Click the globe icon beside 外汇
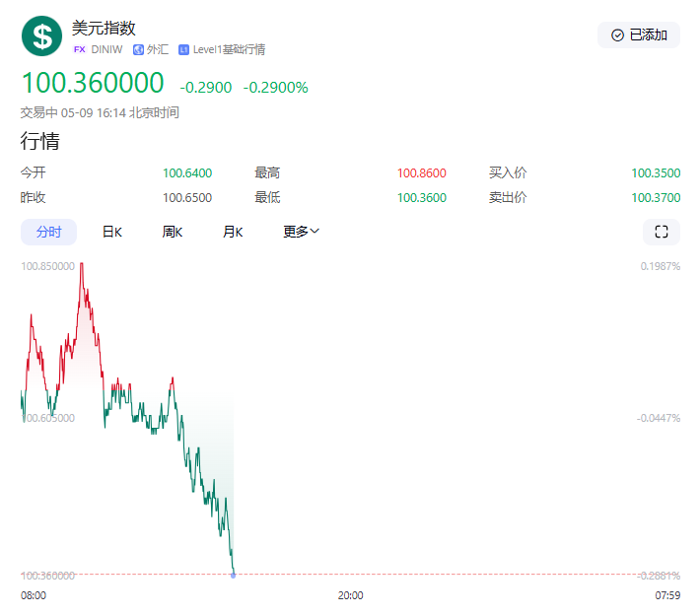This screenshot has height=616, width=700. coord(138,49)
